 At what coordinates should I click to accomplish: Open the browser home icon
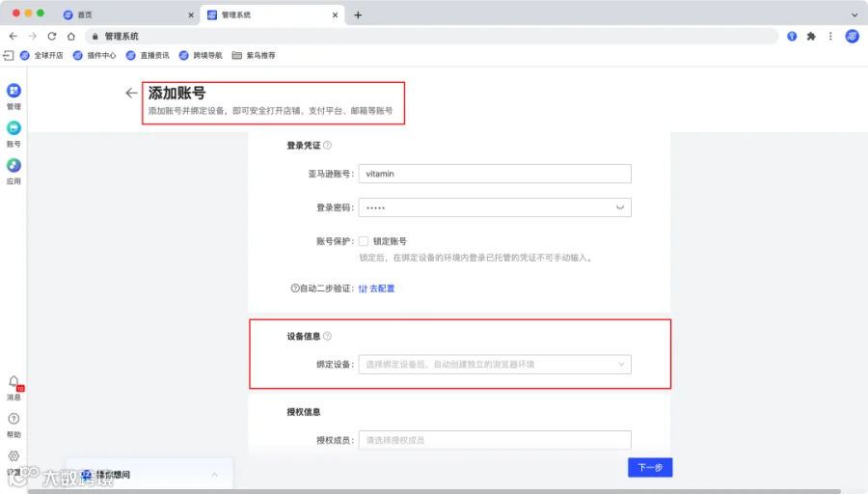[70, 36]
